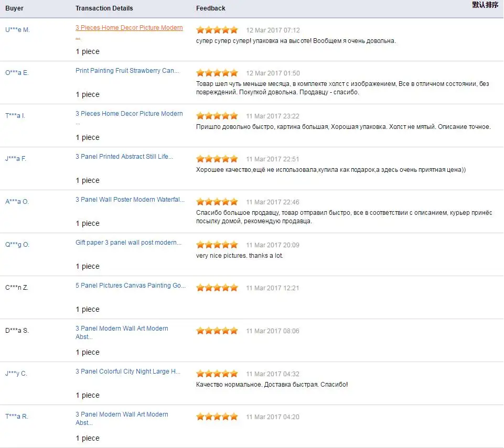
Task: Click '1 piece' in U***e M. row
Action: point(88,51)
